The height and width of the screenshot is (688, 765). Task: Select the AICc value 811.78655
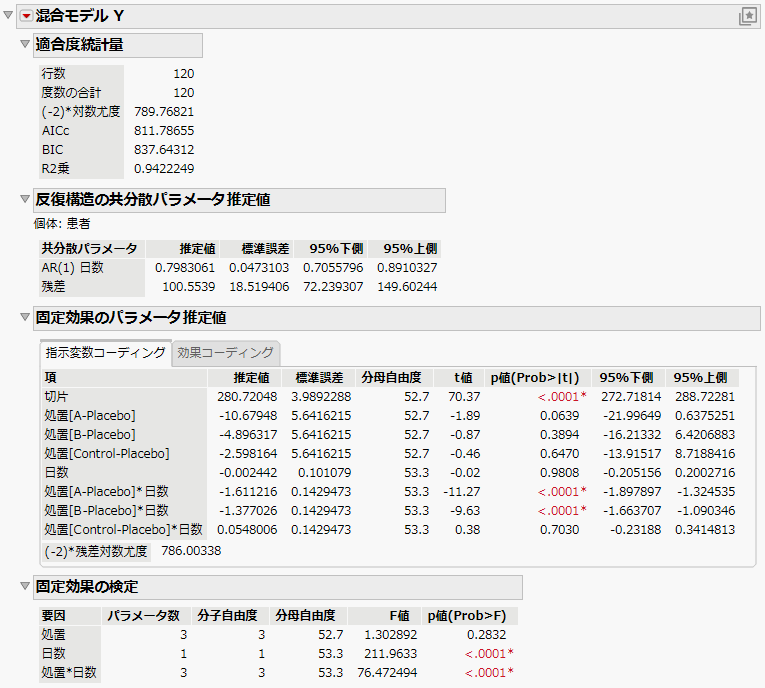tap(164, 131)
